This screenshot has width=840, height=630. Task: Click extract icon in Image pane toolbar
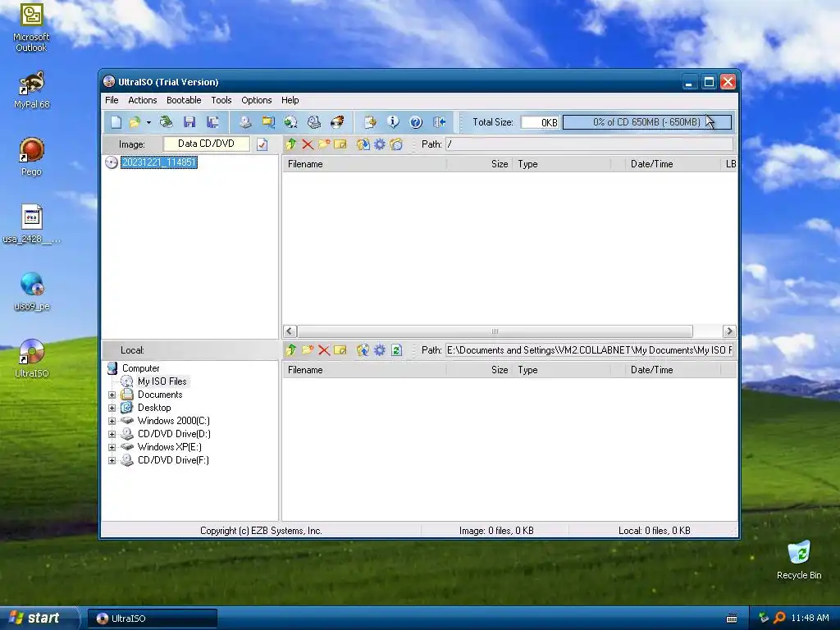pyautogui.click(x=363, y=144)
